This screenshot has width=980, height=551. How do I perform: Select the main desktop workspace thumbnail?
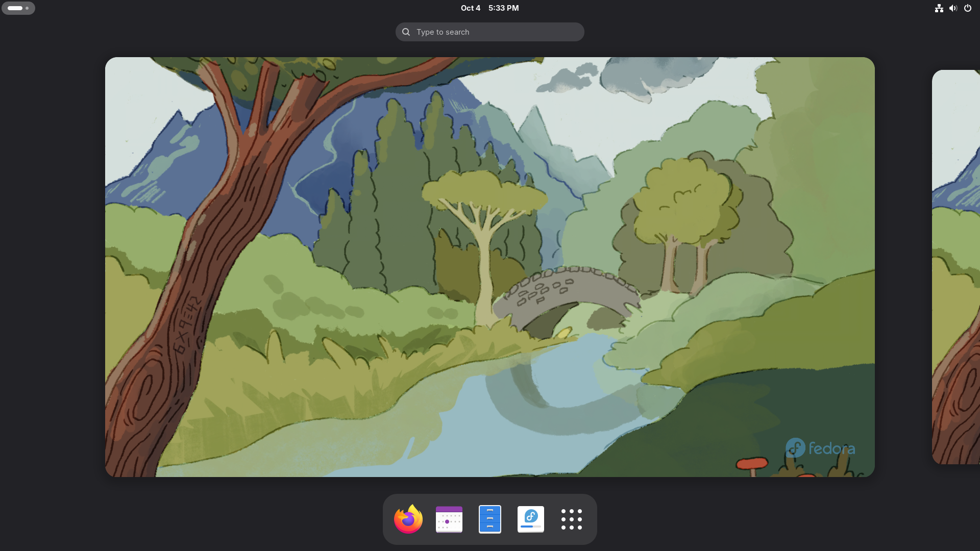click(x=489, y=267)
